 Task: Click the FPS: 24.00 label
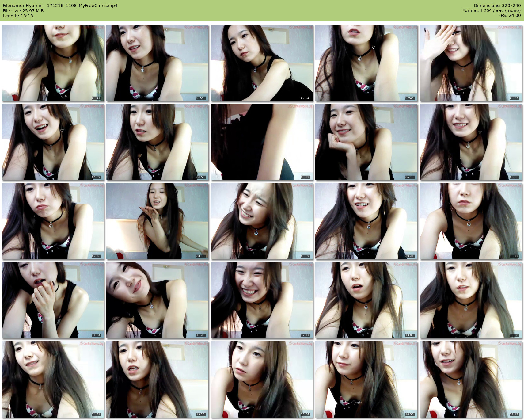509,15
